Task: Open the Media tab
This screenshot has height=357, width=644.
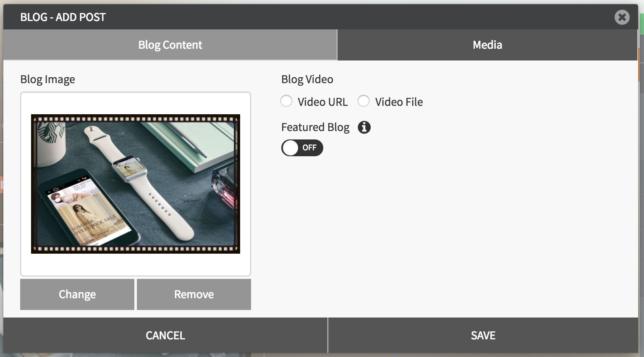Action: click(x=487, y=45)
